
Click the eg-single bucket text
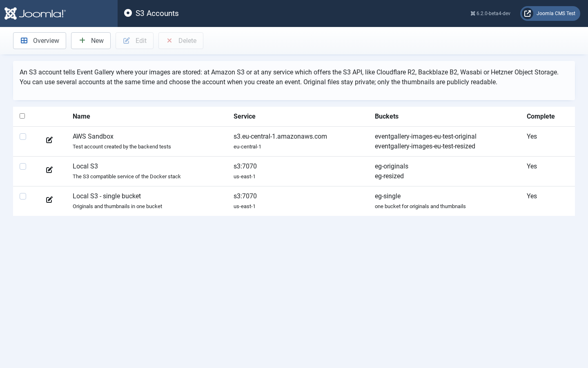tap(388, 196)
